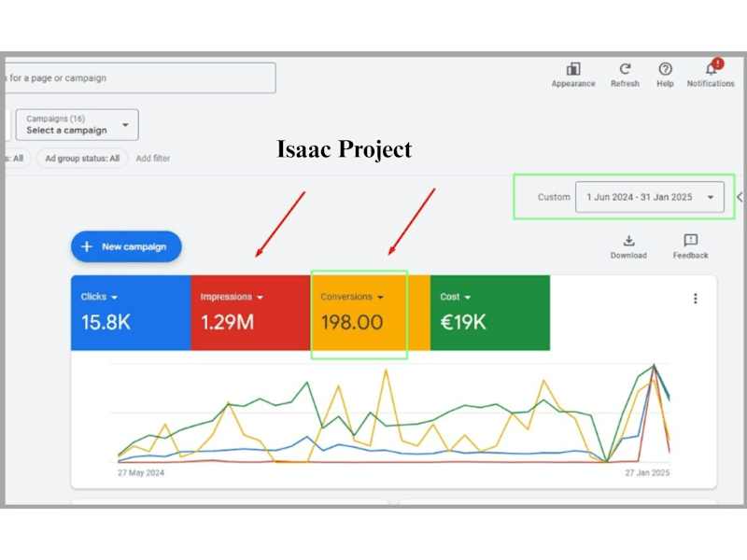Click Add filter
Screen dimensions: 747x560
[153, 158]
